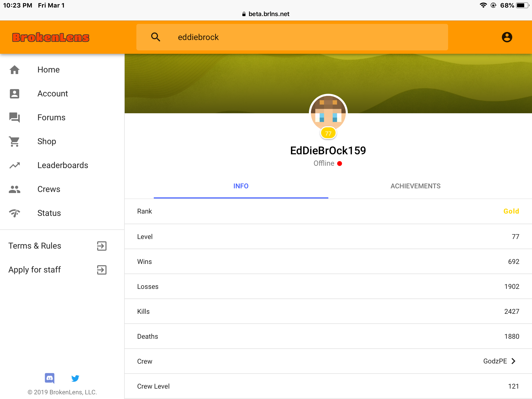Image resolution: width=532 pixels, height=399 pixels.
Task: Click the Apply for staff external-link icon
Action: click(x=102, y=270)
